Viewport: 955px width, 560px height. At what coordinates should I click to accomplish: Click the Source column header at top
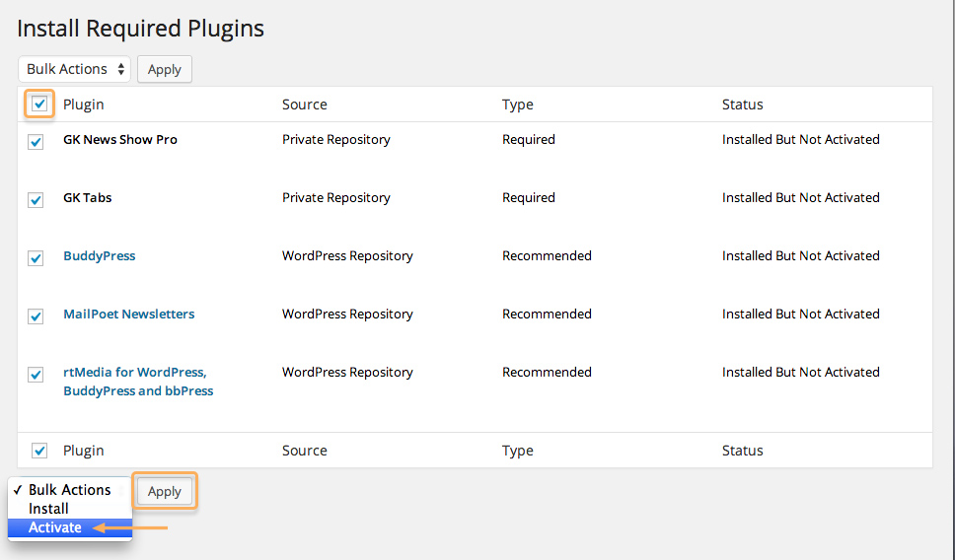coord(305,105)
